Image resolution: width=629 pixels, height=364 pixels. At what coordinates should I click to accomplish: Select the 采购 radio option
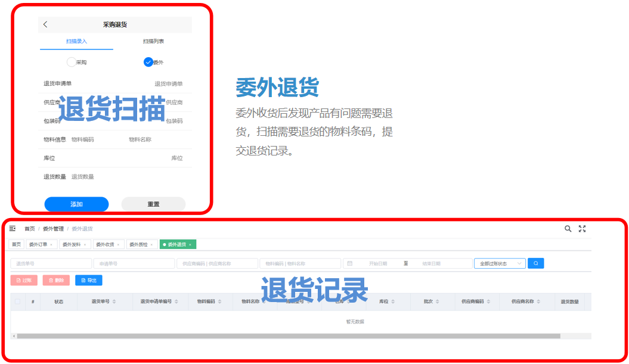pos(72,62)
